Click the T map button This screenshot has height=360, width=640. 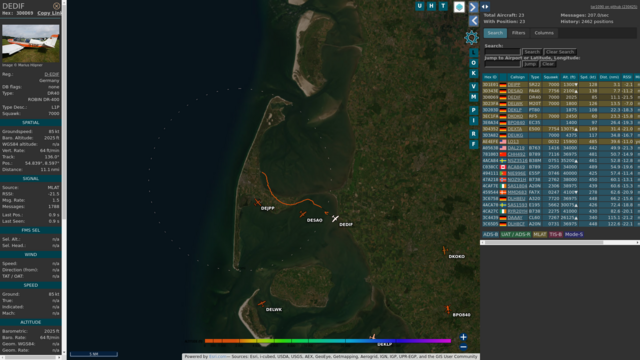(443, 6)
